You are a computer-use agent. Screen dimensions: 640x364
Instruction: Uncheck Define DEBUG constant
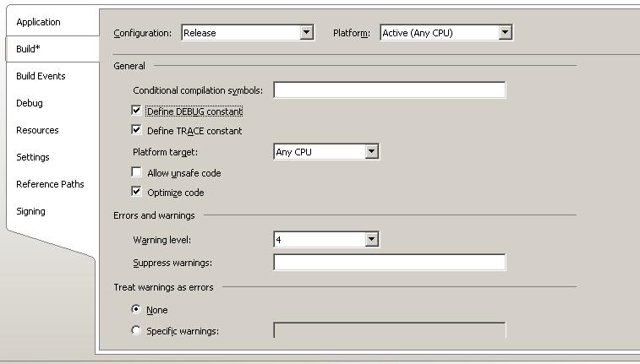(x=136, y=110)
